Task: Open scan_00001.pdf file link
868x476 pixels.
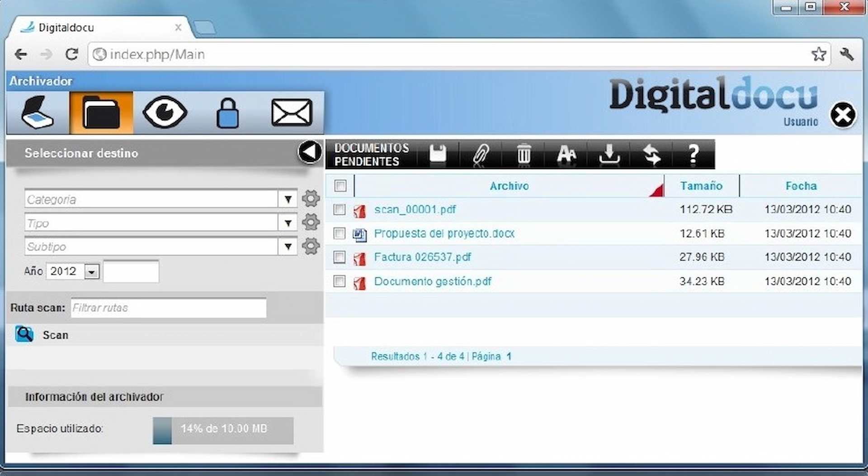Action: pyautogui.click(x=415, y=210)
